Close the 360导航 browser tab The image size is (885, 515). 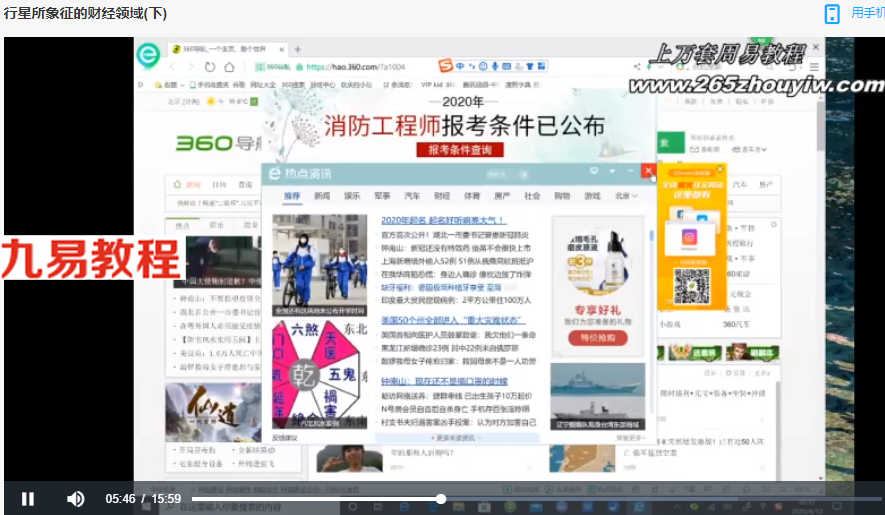click(x=281, y=49)
